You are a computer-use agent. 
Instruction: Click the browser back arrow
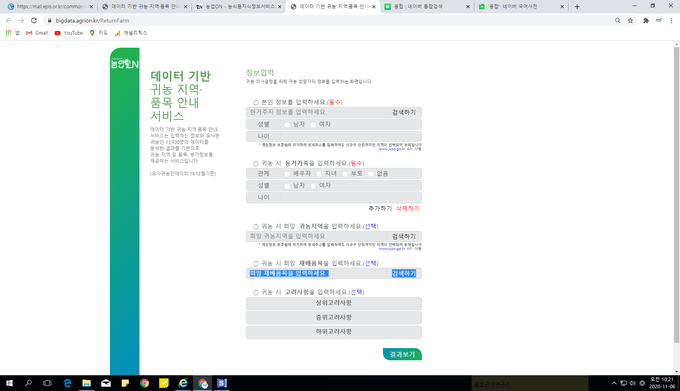pos(9,20)
